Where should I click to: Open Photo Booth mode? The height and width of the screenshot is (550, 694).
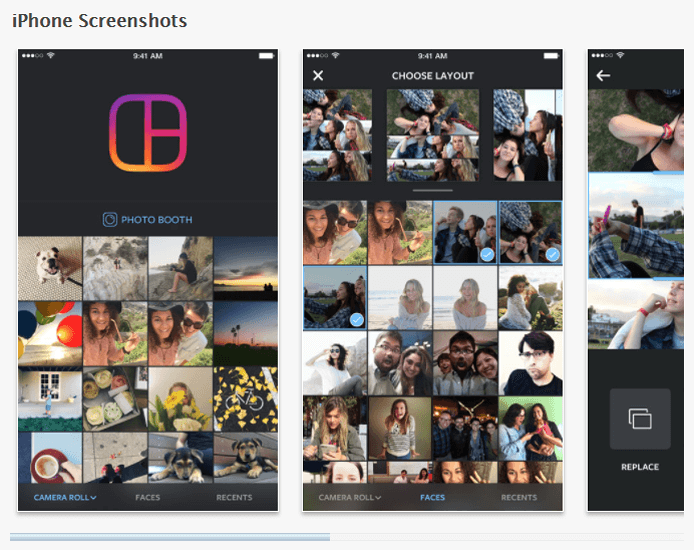pos(148,219)
